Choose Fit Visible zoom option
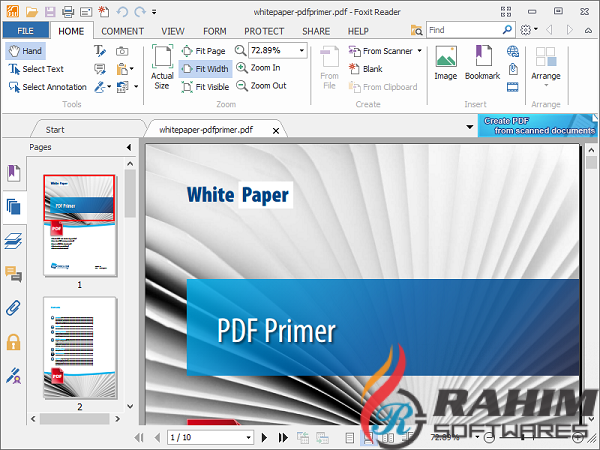 [205, 87]
